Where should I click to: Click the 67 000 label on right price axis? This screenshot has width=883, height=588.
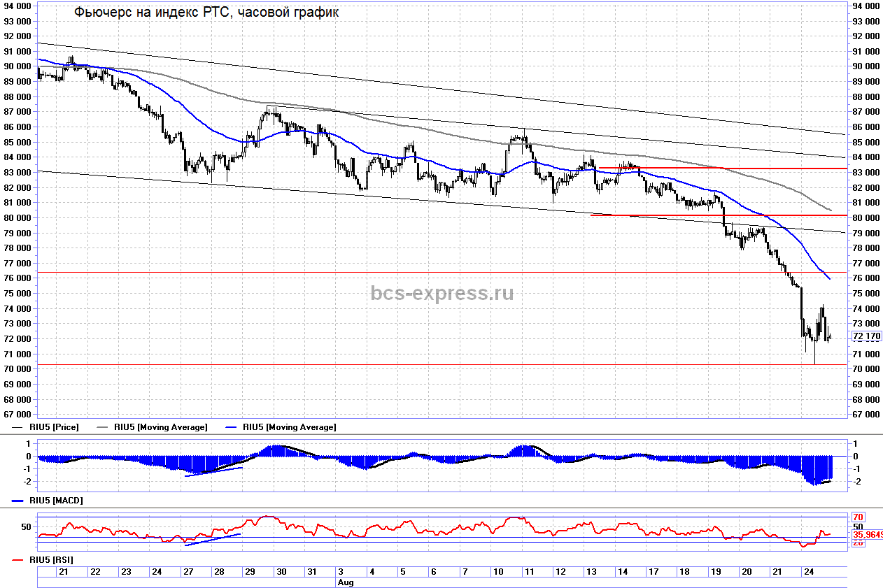[x=865, y=415]
